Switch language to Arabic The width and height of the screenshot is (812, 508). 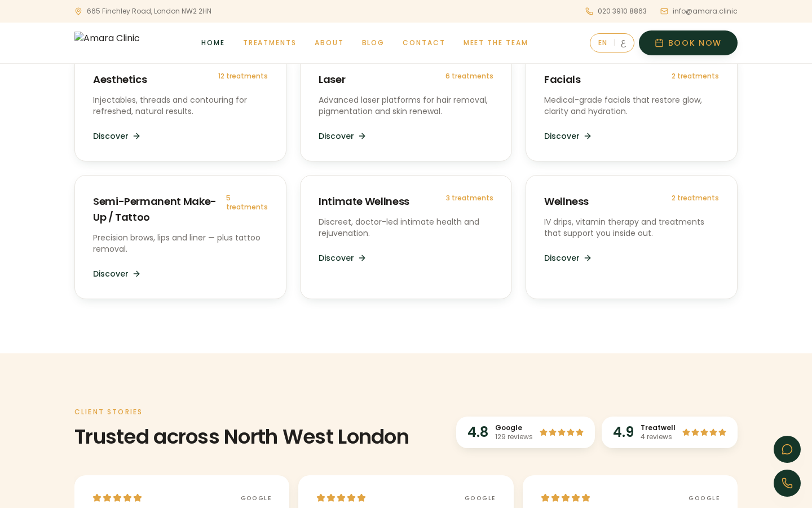623,43
